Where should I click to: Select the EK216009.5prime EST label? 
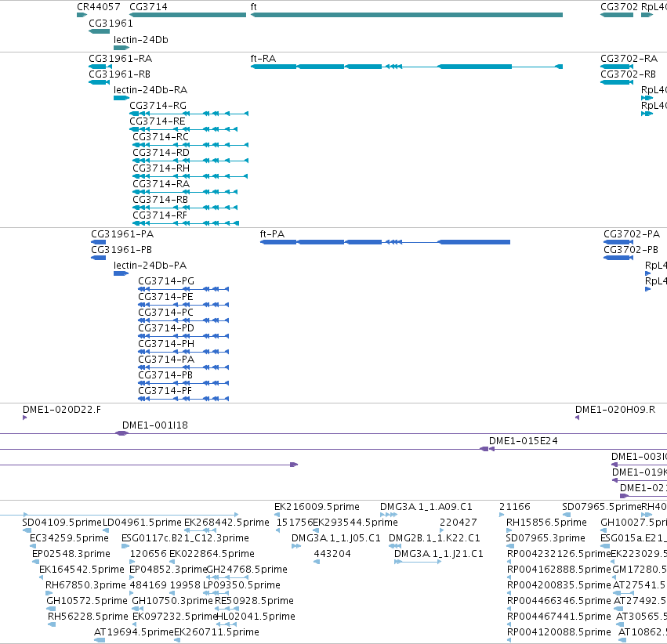point(317,507)
